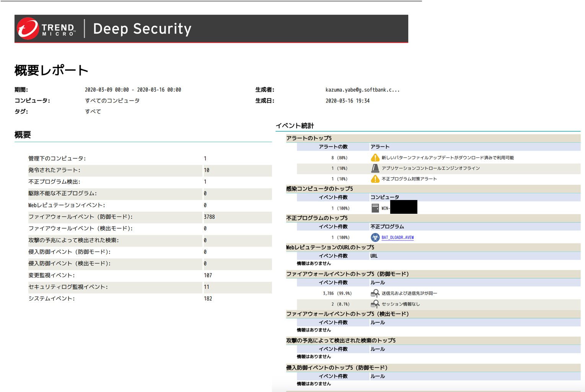
Task: Click the Deep Security title text
Action: click(142, 29)
